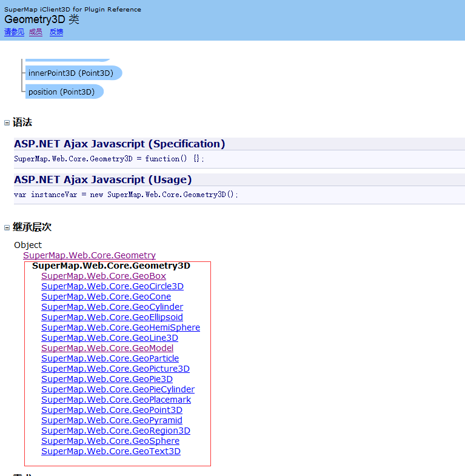Viewport: 465px width, 476px height.
Task: Open SuperMap.Web.Core.GeoPyramid link
Action: click(112, 420)
